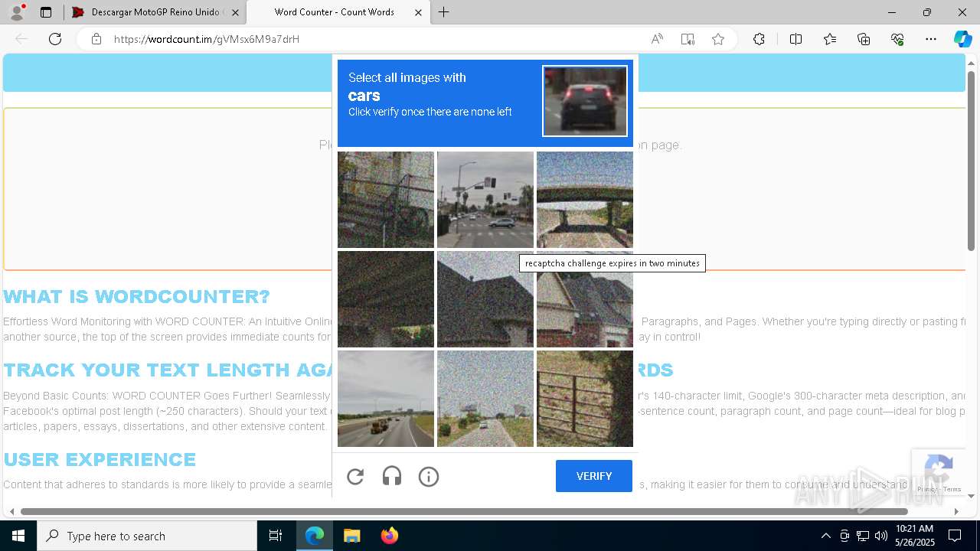Image resolution: width=980 pixels, height=551 pixels.
Task: Open reCAPTCHA Privacy link in badge
Action: click(926, 489)
